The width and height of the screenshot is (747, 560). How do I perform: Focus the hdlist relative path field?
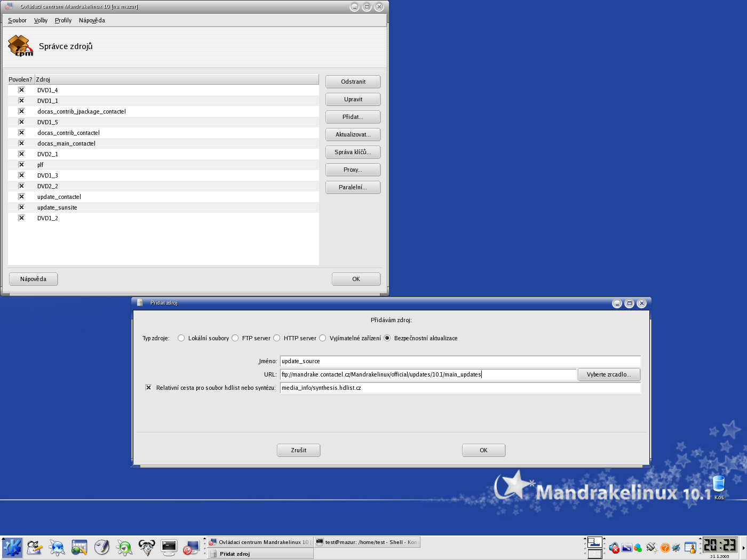pyautogui.click(x=460, y=388)
